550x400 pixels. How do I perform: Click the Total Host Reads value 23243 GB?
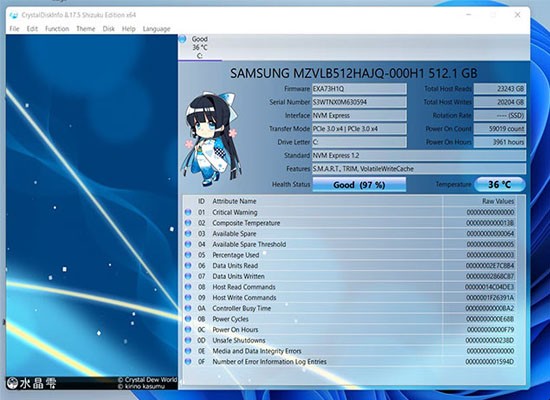click(x=500, y=89)
